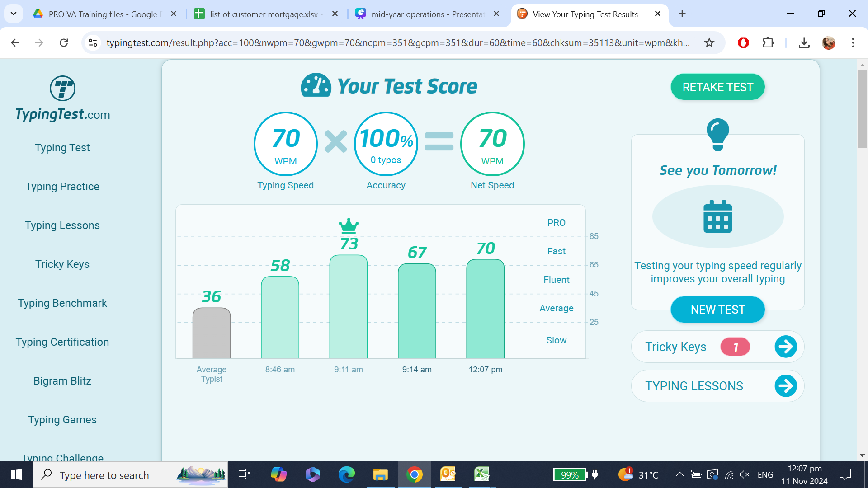This screenshot has height=488, width=868.
Task: Click the red ad blocker extension icon
Action: point(743,43)
